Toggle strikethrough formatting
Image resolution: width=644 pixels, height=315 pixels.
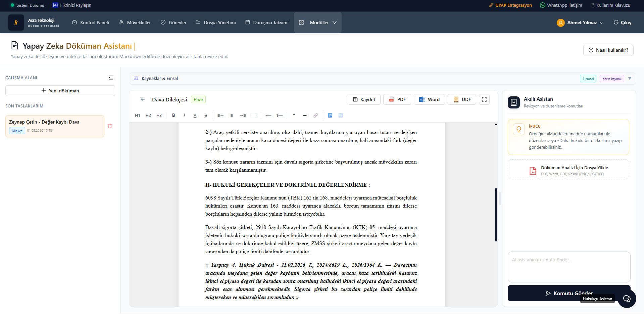click(x=206, y=116)
